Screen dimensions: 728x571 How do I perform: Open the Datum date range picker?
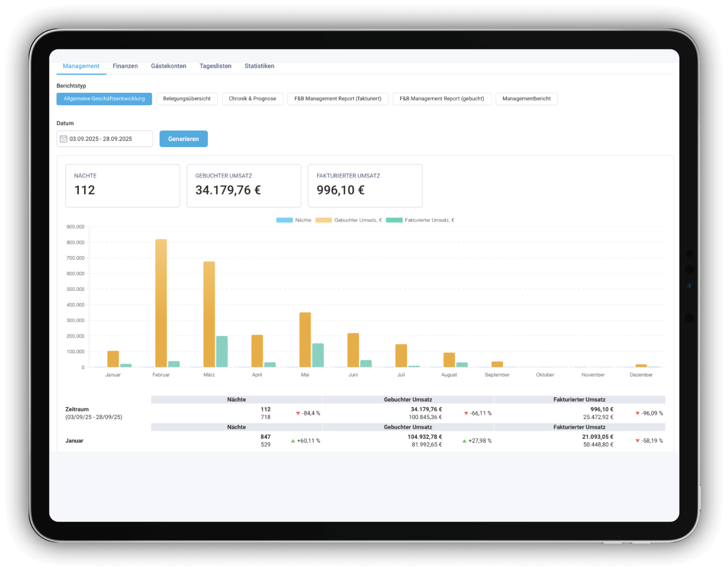105,139
